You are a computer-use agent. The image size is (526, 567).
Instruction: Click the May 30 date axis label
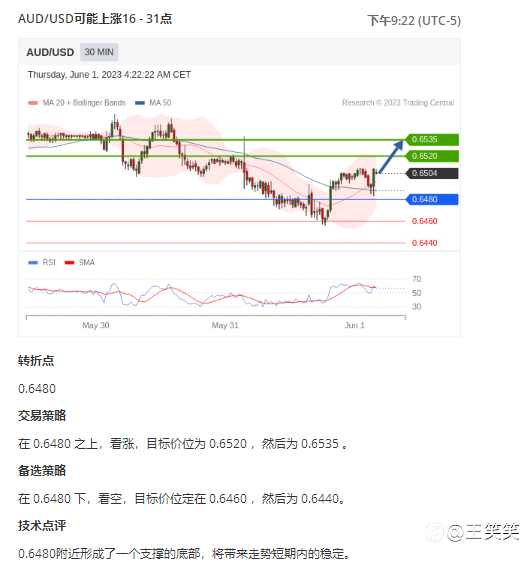coord(96,325)
